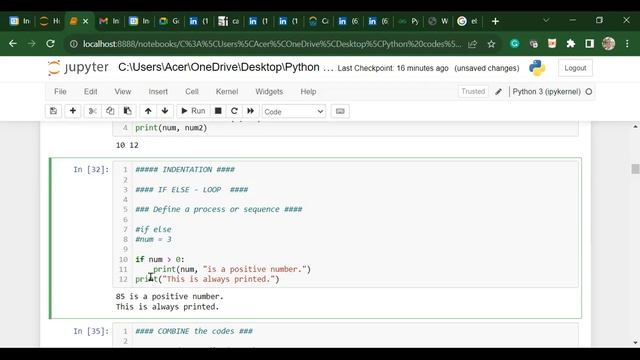Click the vertical scrollbar thumb
This screenshot has height=360, width=640.
coord(635,169)
